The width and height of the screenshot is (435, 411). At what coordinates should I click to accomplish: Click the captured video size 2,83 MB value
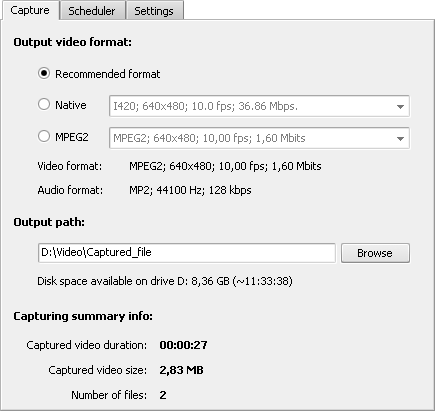[181, 370]
